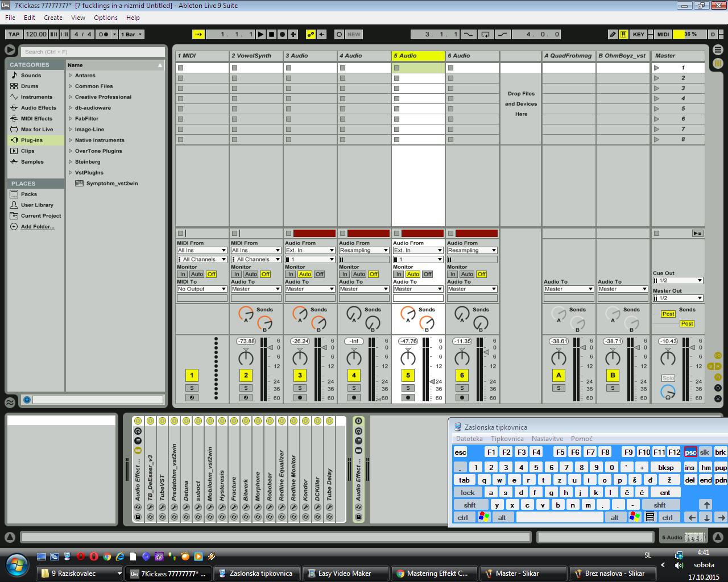Select MIDI Effects category in browser
Screen dimensions: 728x582
click(x=36, y=118)
